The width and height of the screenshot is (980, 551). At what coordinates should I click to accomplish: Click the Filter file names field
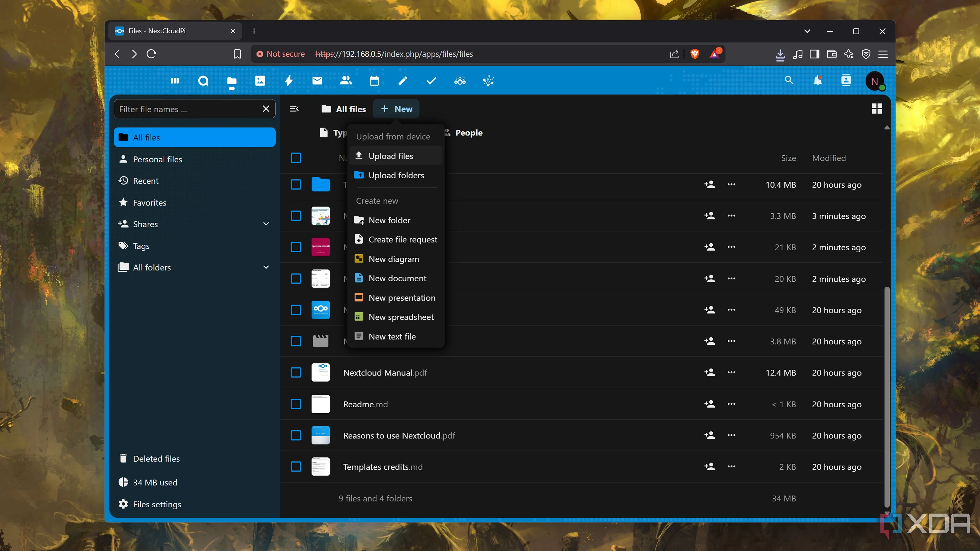coord(186,109)
